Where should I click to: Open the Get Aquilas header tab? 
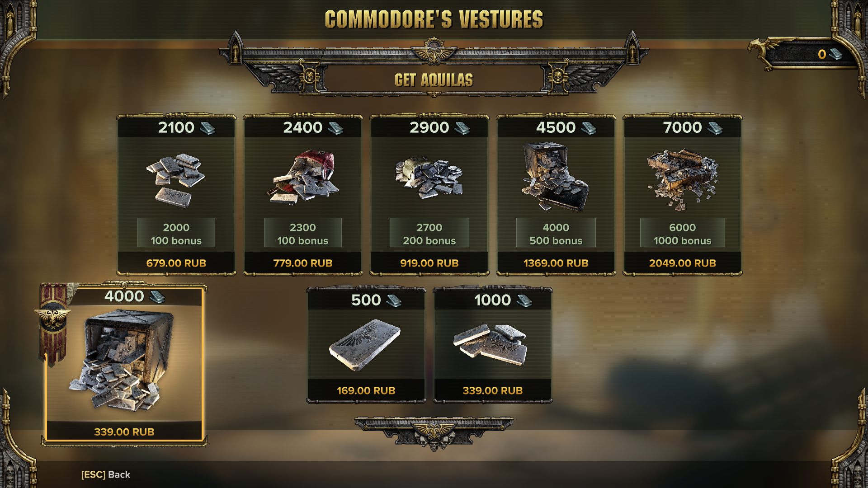click(434, 80)
